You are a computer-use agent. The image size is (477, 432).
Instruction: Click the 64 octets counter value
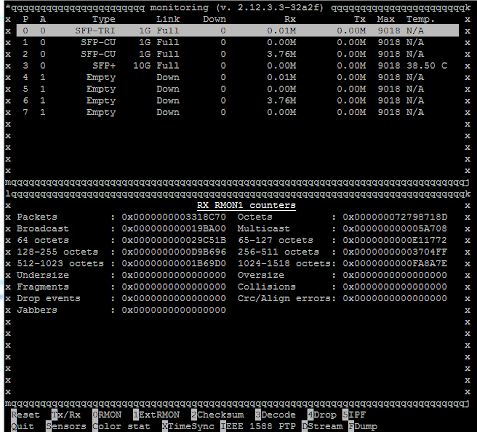pyautogui.click(x=174, y=241)
